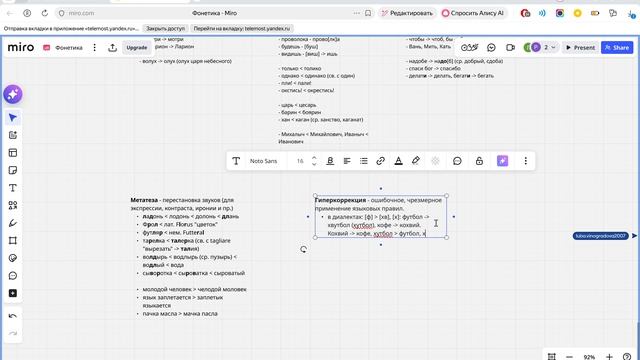Toggle bold formatting
The height and width of the screenshot is (360, 640).
[x=330, y=161]
